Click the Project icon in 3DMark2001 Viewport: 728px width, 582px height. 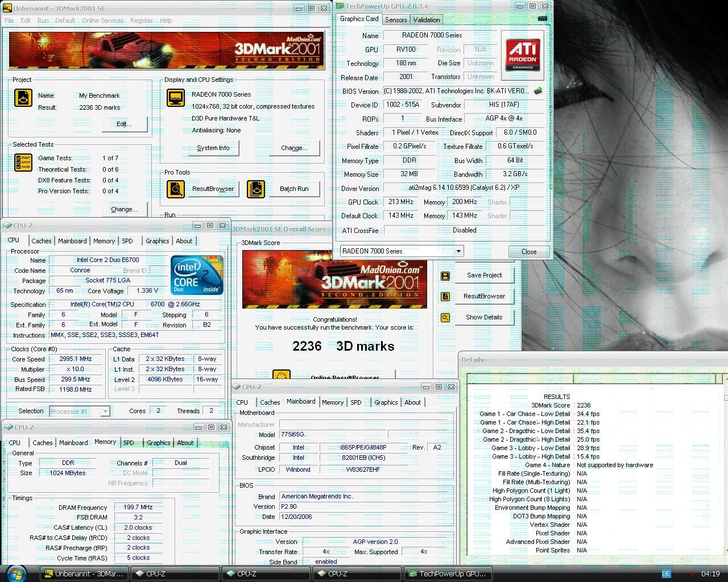pos(23,98)
